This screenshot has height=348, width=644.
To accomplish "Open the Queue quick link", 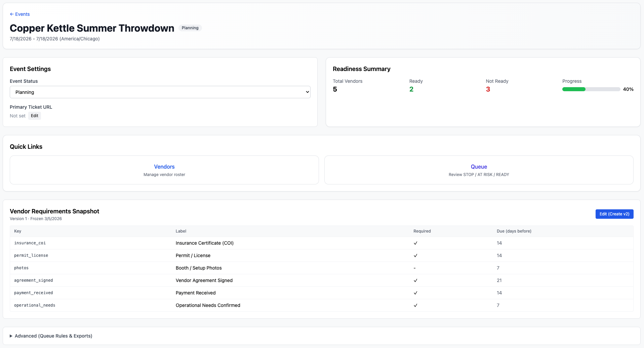I will [479, 167].
